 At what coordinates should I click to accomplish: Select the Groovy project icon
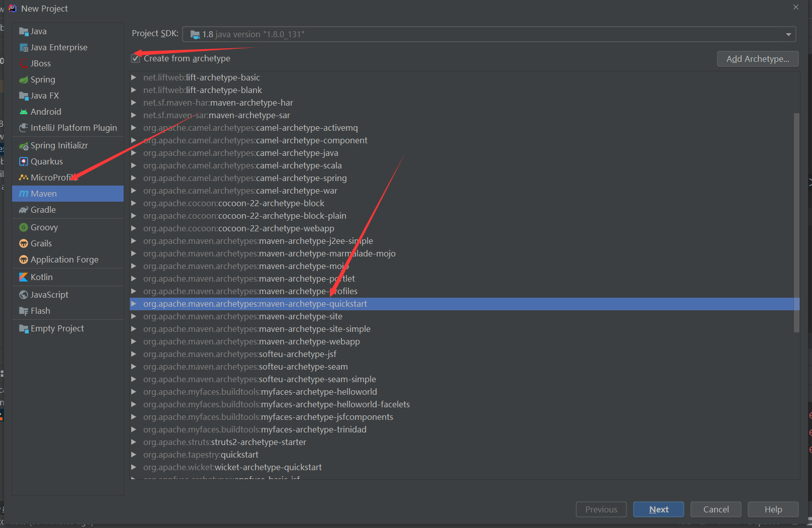pyautogui.click(x=23, y=227)
